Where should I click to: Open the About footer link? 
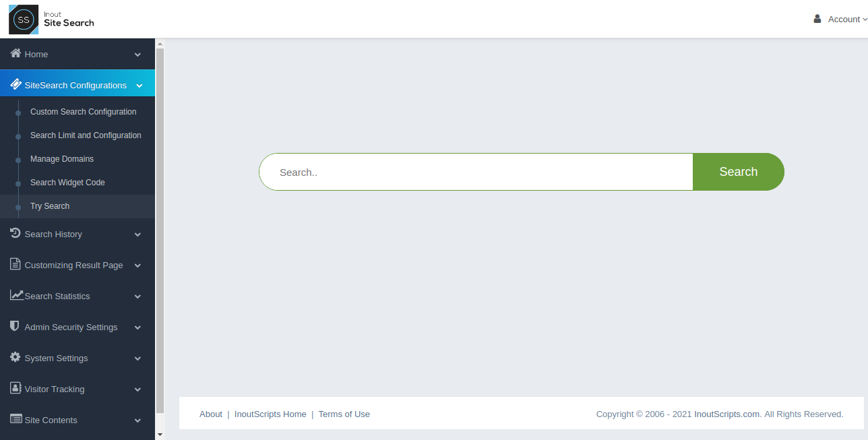[211, 414]
